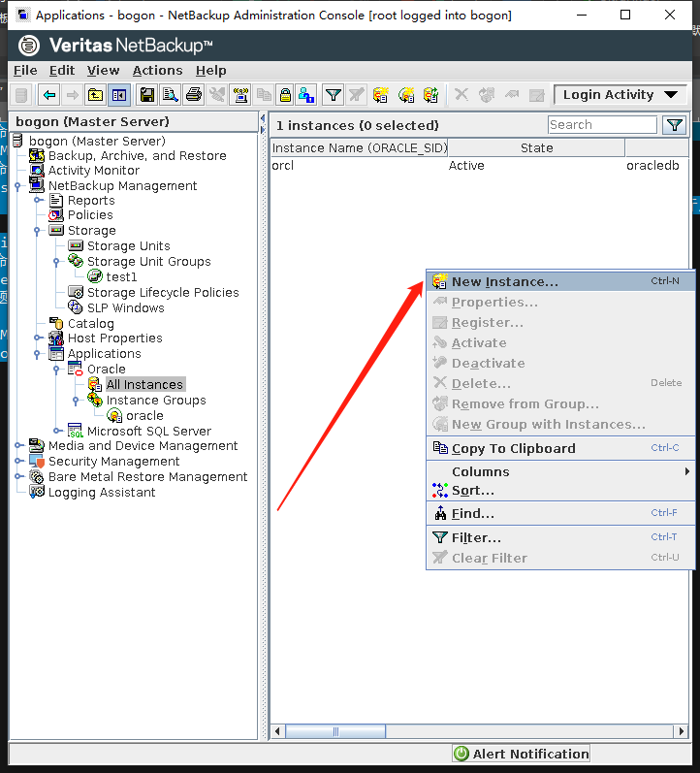700x773 pixels.
Task: Click the horizontal scrollbar left arrow
Action: point(277,731)
